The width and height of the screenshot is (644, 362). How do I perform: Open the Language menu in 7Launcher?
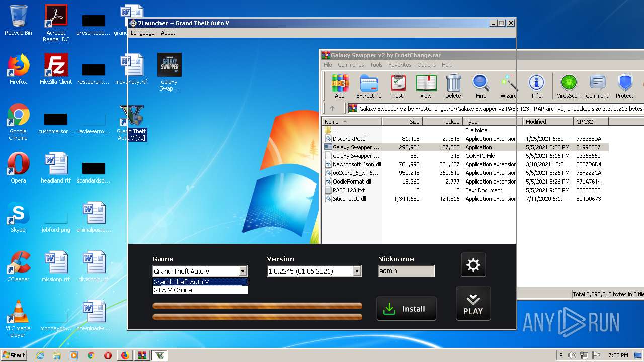click(142, 33)
